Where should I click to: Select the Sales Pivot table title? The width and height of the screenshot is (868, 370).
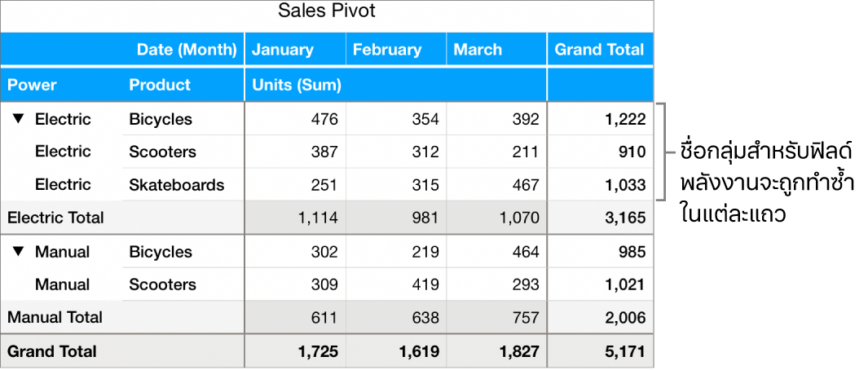pyautogui.click(x=327, y=11)
